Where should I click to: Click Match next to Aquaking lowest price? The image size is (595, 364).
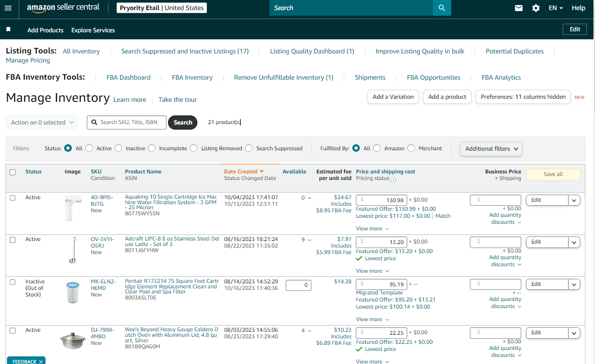click(x=443, y=216)
